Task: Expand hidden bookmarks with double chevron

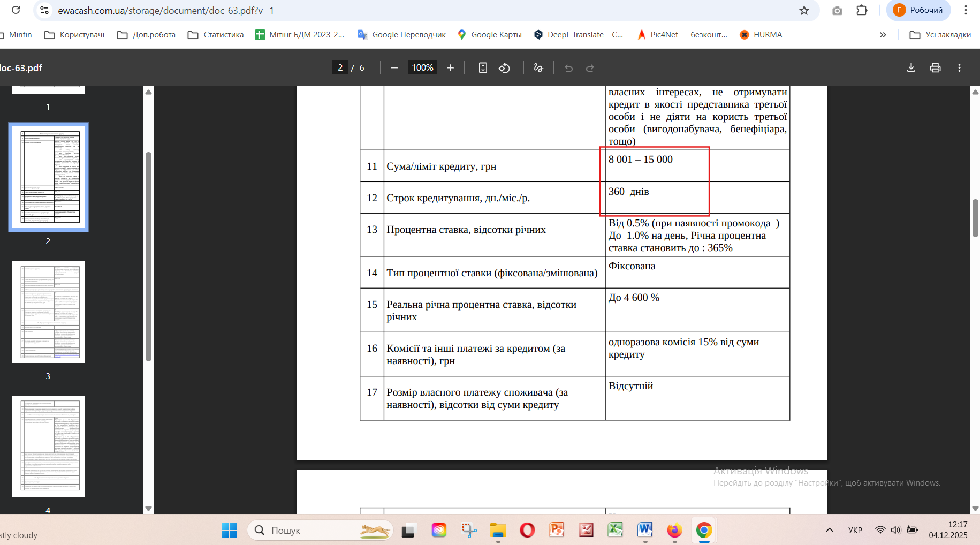Action: click(x=883, y=35)
